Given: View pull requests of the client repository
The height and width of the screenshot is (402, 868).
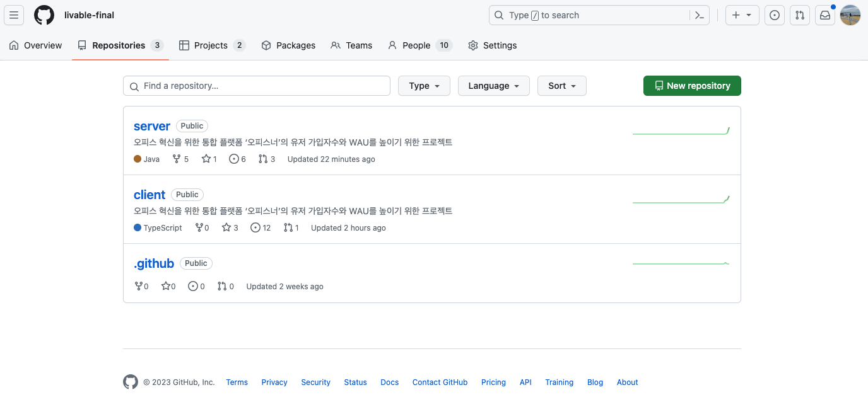Looking at the screenshot, I should click(x=291, y=228).
